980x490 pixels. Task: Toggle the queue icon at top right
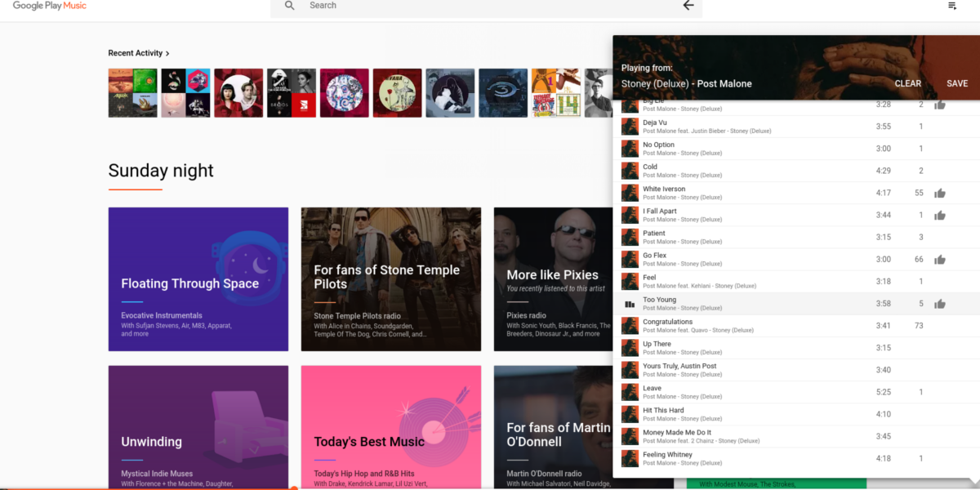[952, 6]
